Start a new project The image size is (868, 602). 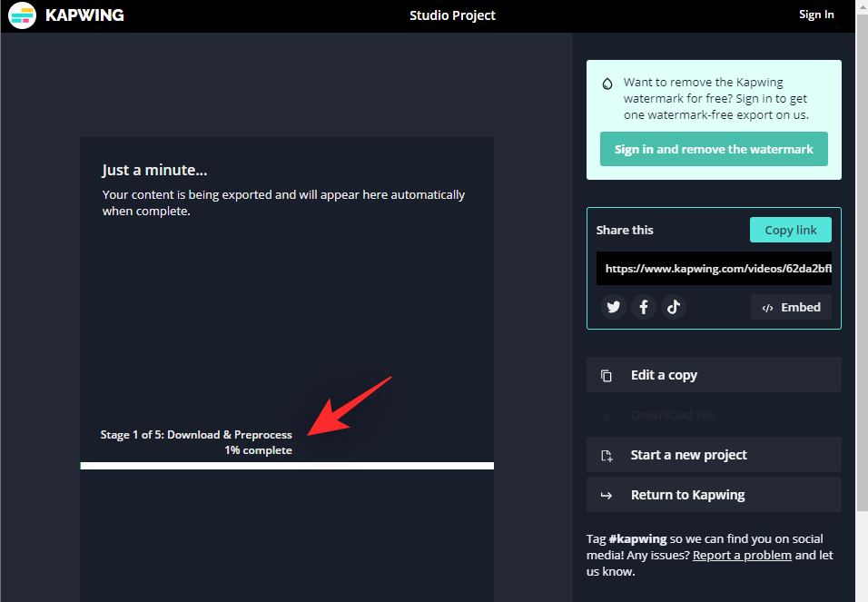coord(714,455)
